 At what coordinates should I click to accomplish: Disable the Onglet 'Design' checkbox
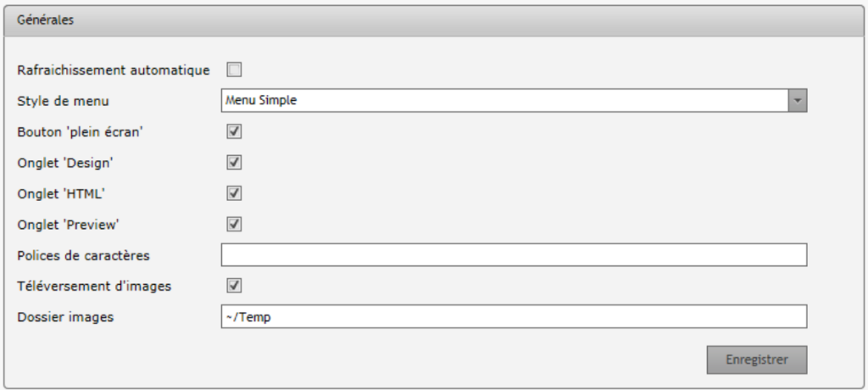point(234,163)
